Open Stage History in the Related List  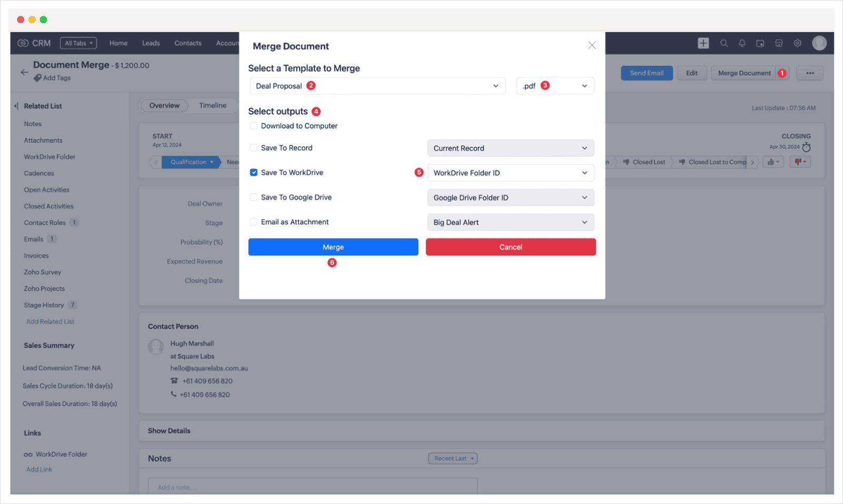pos(44,305)
